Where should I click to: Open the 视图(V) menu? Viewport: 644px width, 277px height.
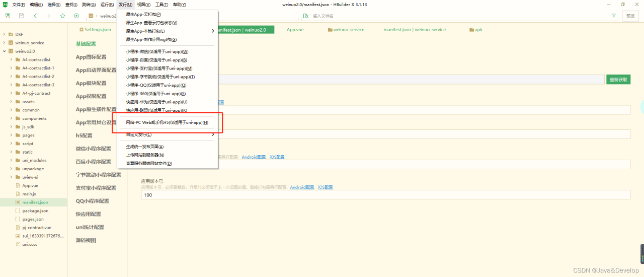tap(144, 5)
